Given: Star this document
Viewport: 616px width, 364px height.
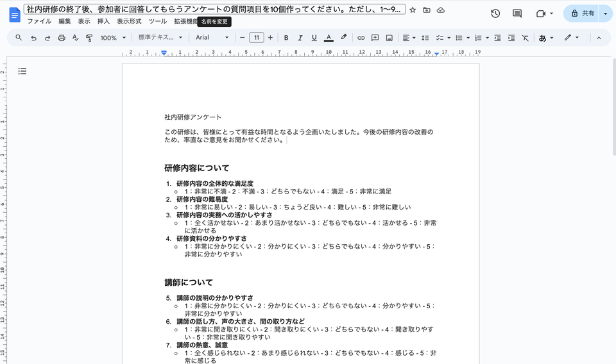Looking at the screenshot, I should click(413, 10).
